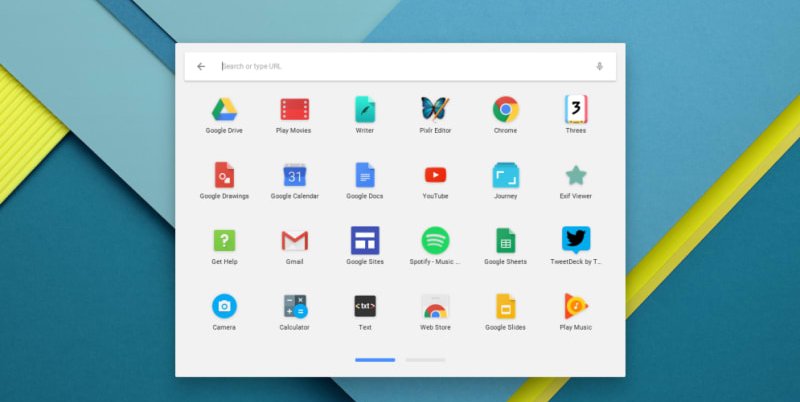Launch TweetDeck by Twitter

point(576,240)
